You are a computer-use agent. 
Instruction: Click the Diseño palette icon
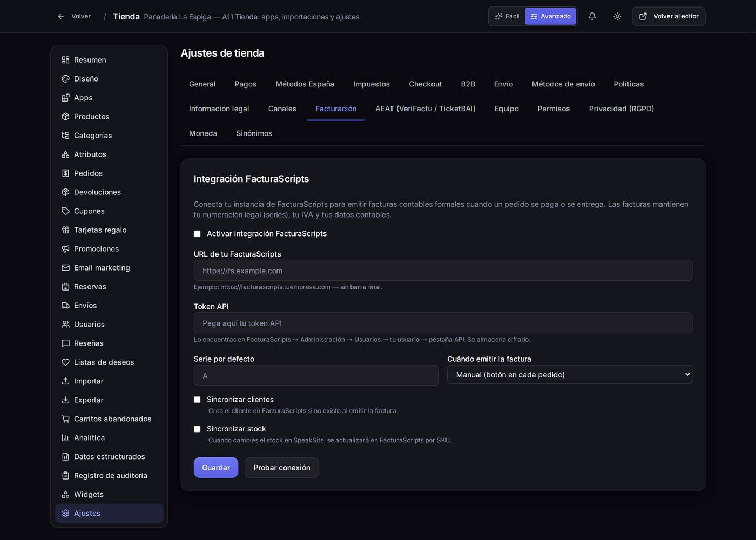point(65,79)
